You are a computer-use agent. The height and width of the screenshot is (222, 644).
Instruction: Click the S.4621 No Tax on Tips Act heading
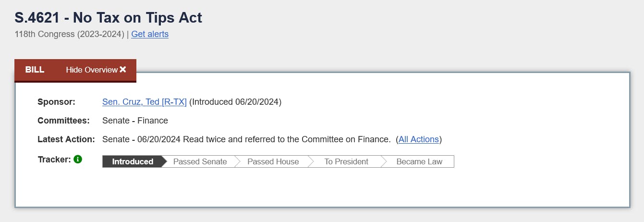point(109,18)
